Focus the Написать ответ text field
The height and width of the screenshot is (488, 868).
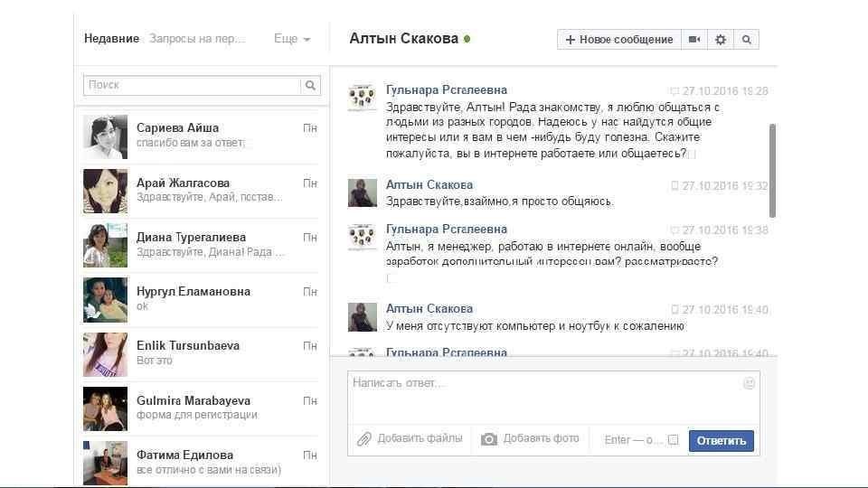pyautogui.click(x=553, y=398)
